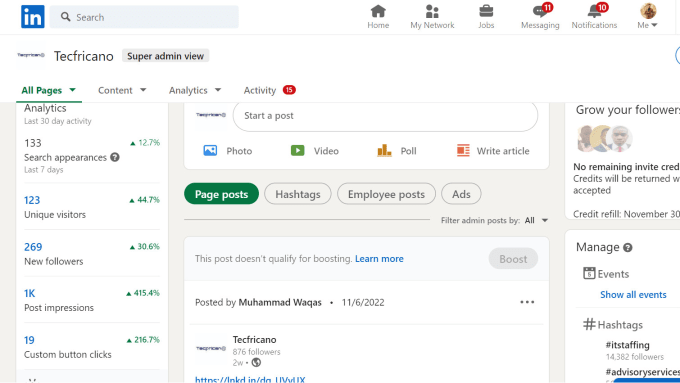The image size is (680, 383).
Task: Open Show all events link
Action: pyautogui.click(x=633, y=295)
